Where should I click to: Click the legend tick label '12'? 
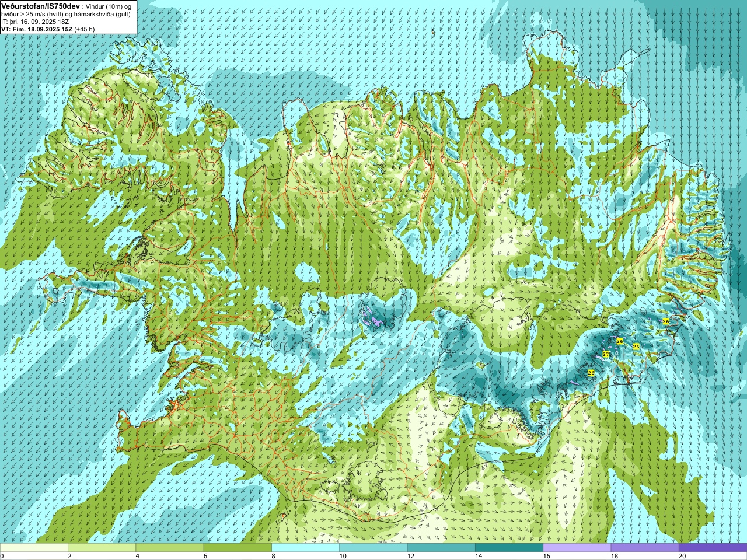[411, 556]
